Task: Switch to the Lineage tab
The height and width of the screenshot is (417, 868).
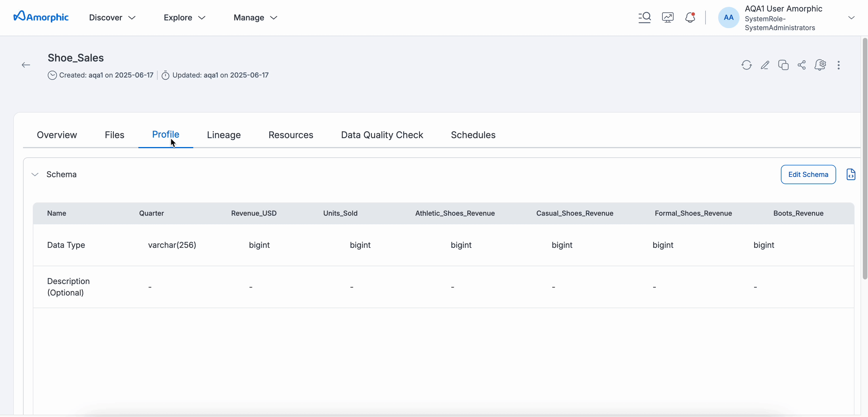Action: (224, 135)
